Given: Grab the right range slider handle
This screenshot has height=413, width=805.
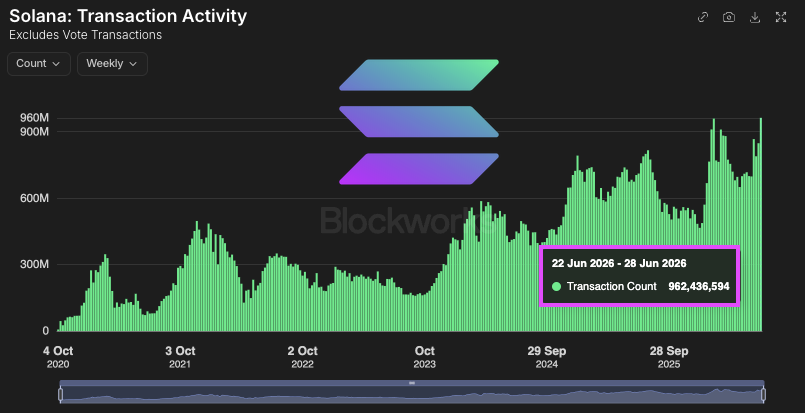Looking at the screenshot, I should pos(763,395).
